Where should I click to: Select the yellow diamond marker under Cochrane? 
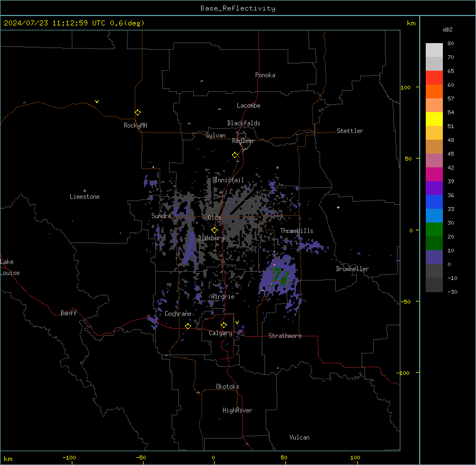coord(188,326)
